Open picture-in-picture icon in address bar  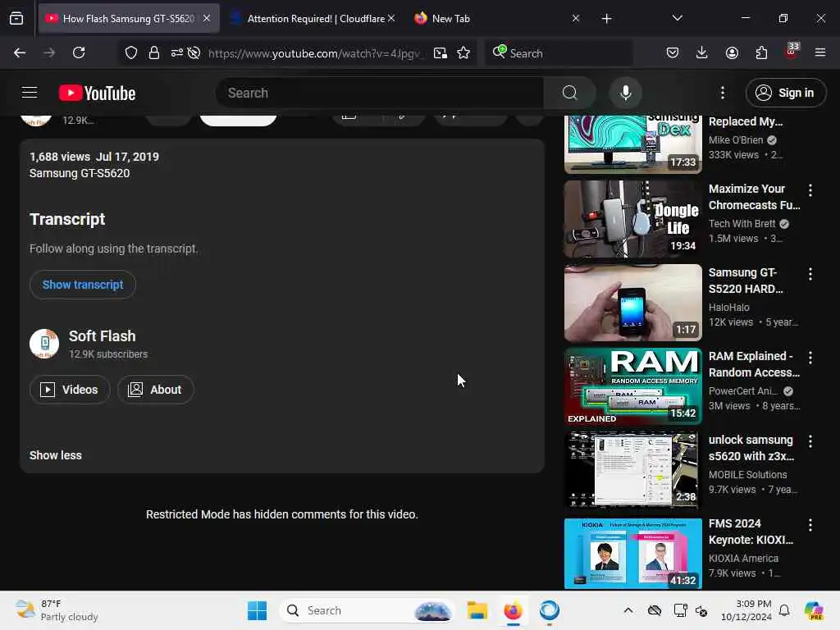(x=441, y=52)
